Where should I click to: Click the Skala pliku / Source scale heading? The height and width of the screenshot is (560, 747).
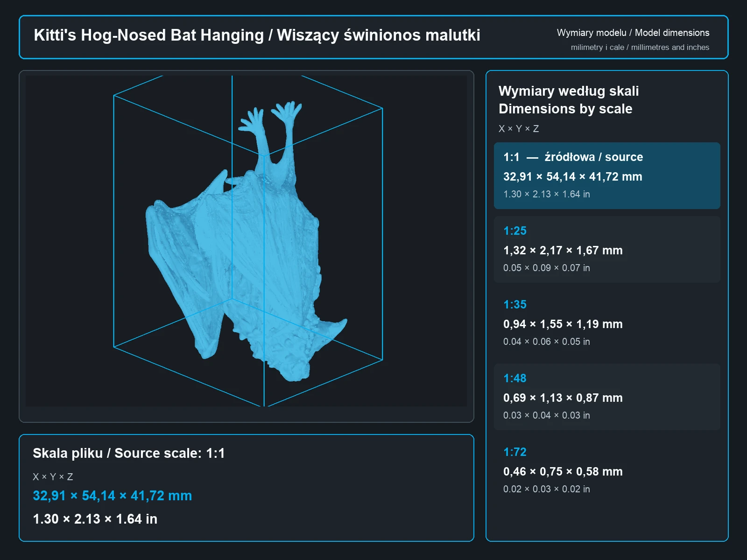click(129, 453)
